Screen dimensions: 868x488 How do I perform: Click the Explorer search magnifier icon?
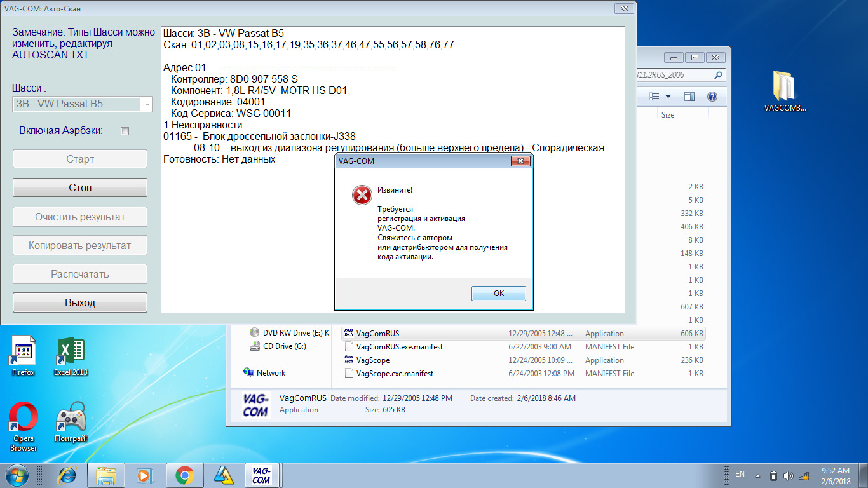click(718, 75)
